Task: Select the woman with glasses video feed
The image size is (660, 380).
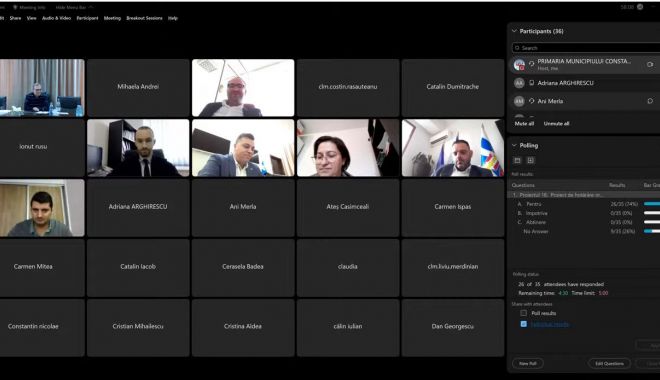Action: coord(348,148)
